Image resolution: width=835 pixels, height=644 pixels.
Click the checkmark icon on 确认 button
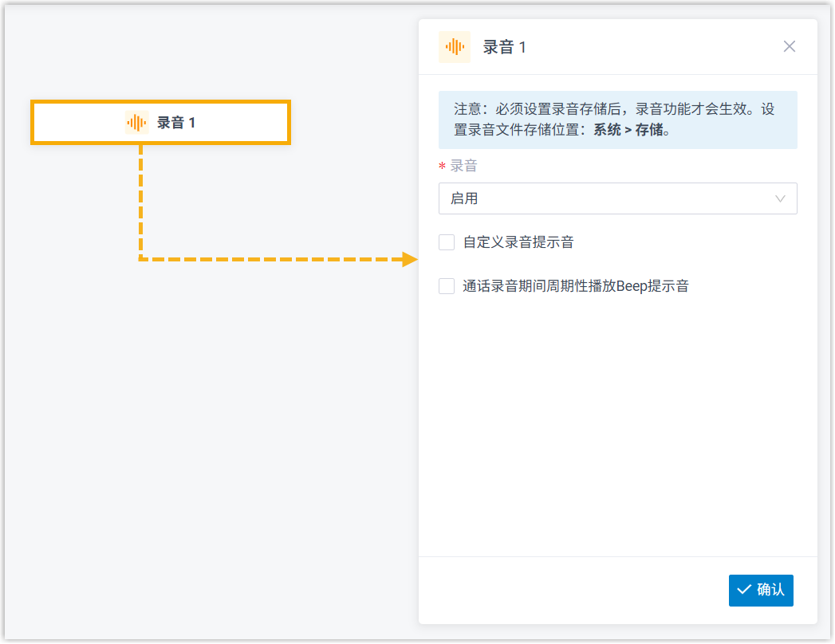click(x=744, y=590)
